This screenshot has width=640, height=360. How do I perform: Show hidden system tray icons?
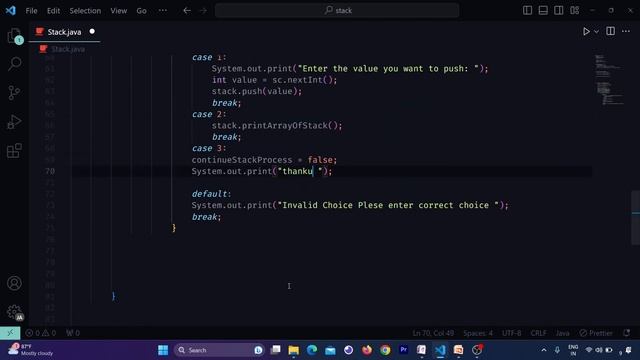(544, 350)
